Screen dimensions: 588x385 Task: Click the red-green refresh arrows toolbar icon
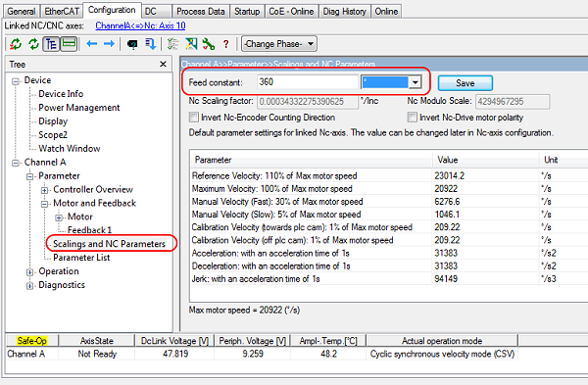16,44
